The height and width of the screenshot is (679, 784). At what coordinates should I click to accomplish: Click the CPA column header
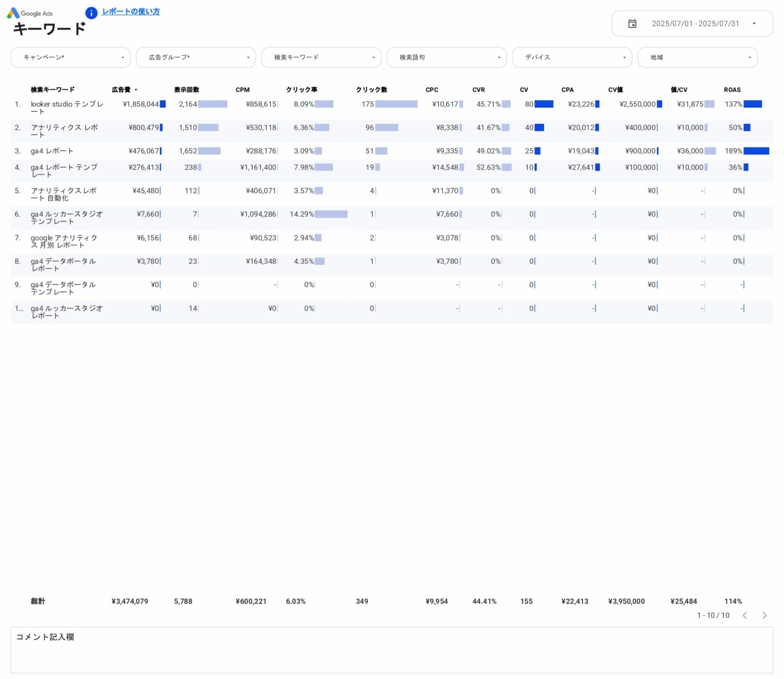pos(567,90)
